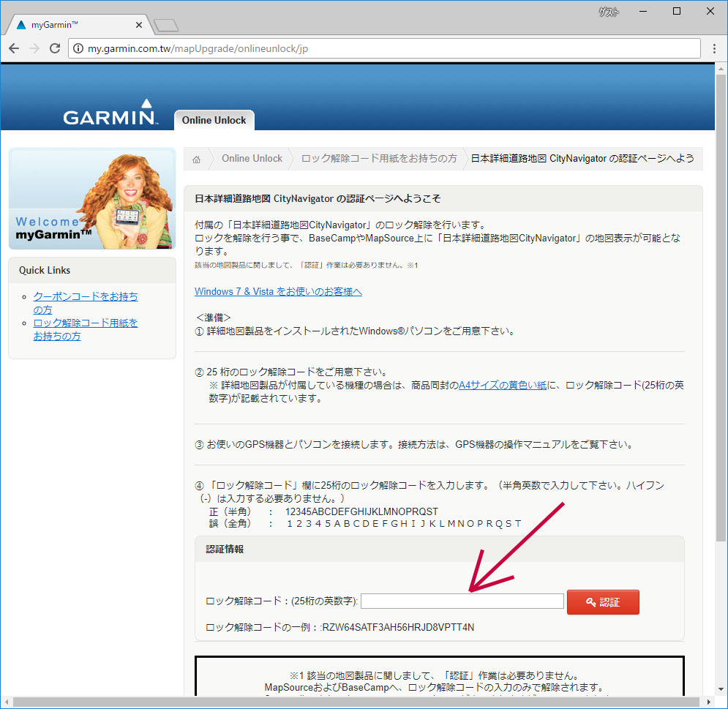
Task: Click the vertical scrollbar thumb
Action: pos(721,307)
